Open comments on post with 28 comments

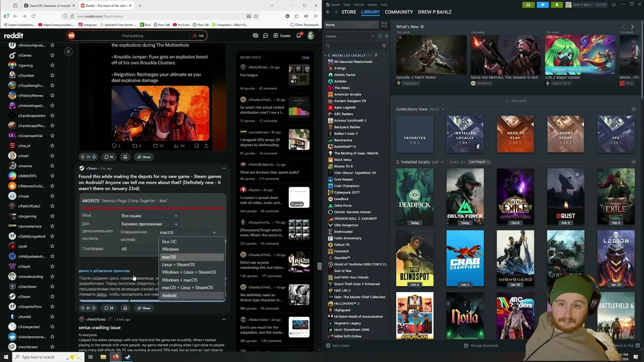coord(109,308)
